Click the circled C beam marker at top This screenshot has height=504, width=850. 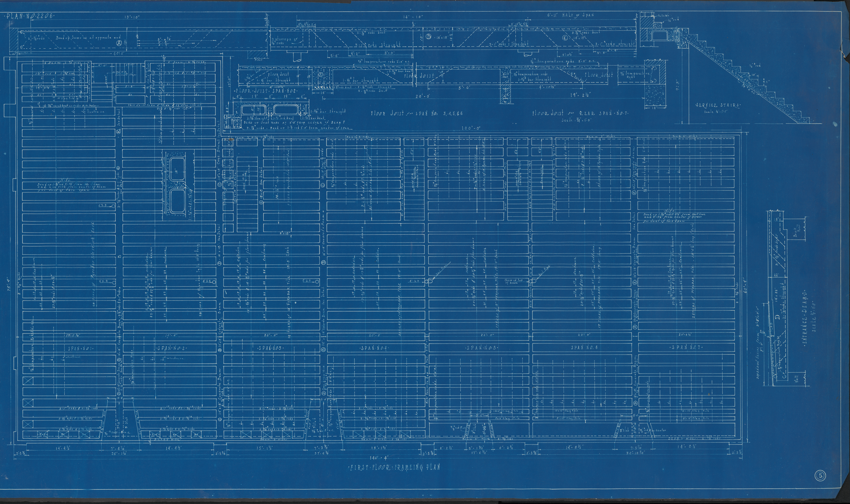[565, 38]
